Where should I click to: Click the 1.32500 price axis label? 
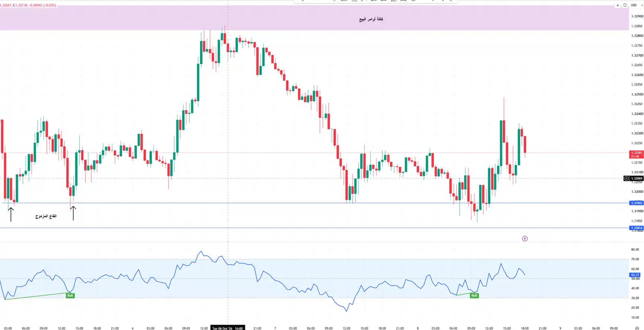tap(637, 94)
